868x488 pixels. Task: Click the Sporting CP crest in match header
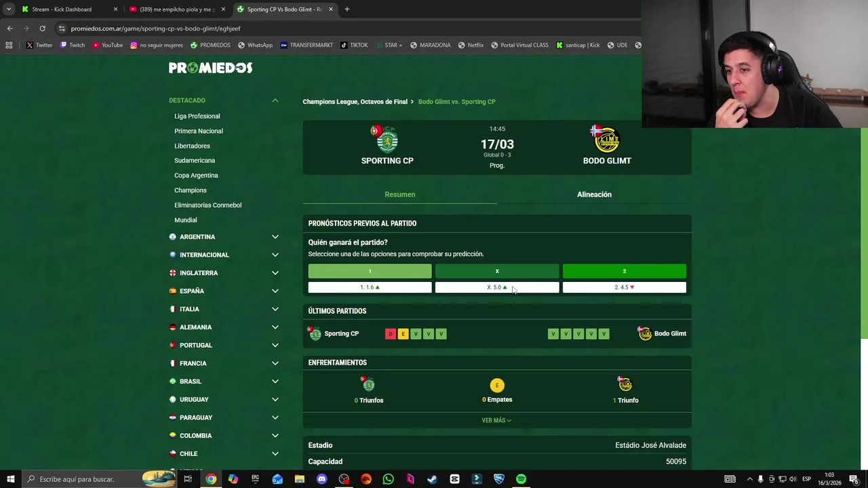pyautogui.click(x=386, y=139)
